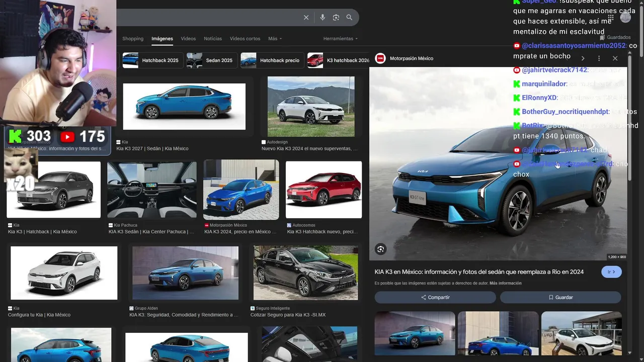The height and width of the screenshot is (362, 644).
Task: Click the YouTube viewer count icon in overlay
Action: coord(67,136)
